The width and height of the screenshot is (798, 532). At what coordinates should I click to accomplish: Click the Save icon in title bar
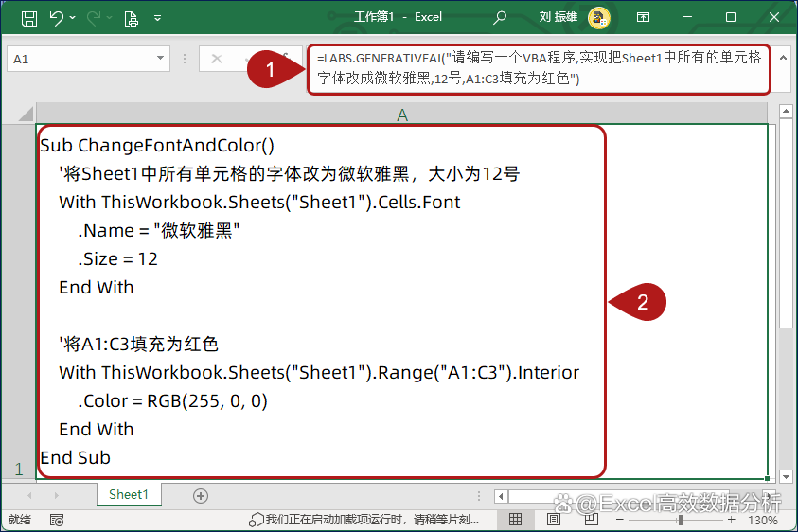[x=29, y=18]
